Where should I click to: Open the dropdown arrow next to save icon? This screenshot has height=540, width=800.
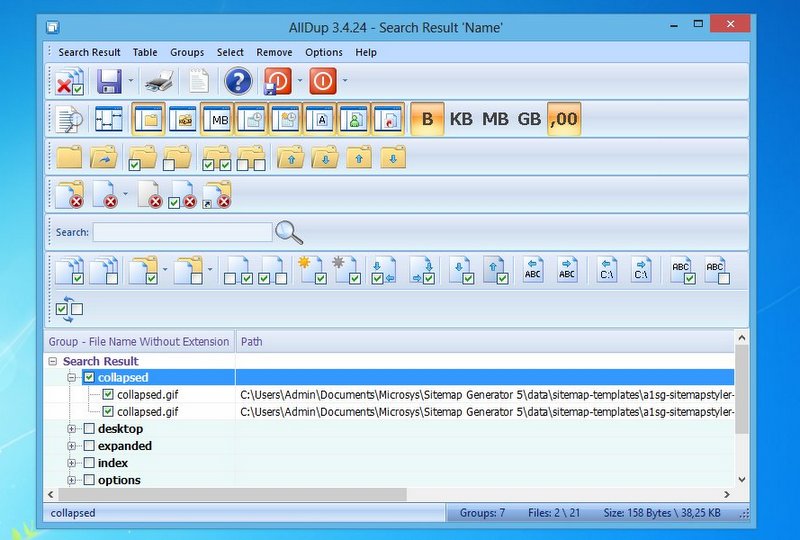click(x=131, y=81)
